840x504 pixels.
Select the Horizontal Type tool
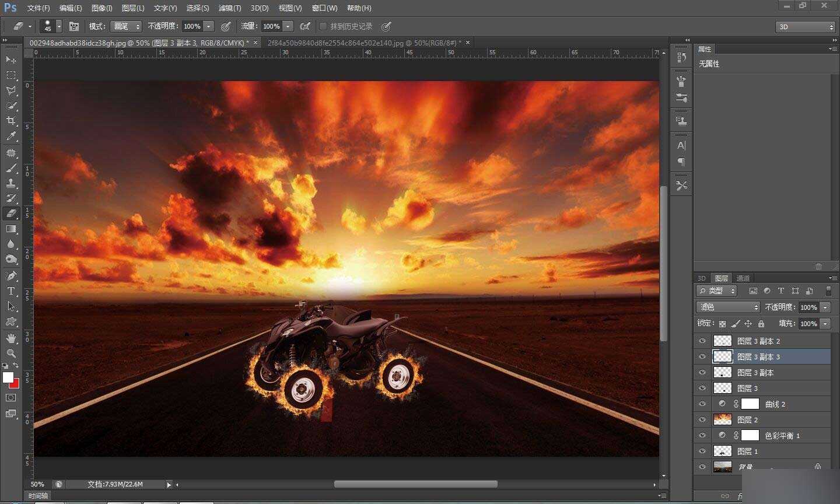[11, 290]
